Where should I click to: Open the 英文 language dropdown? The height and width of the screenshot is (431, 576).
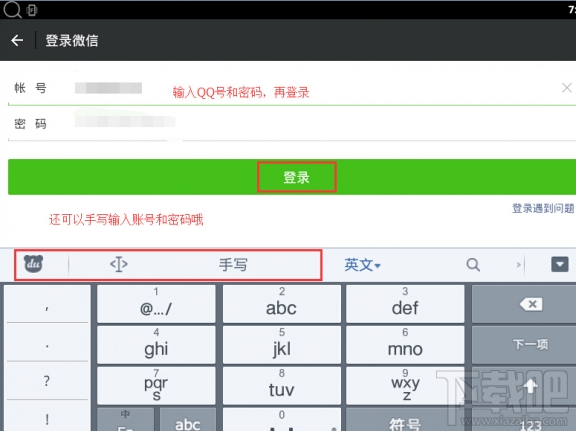pyautogui.click(x=362, y=265)
